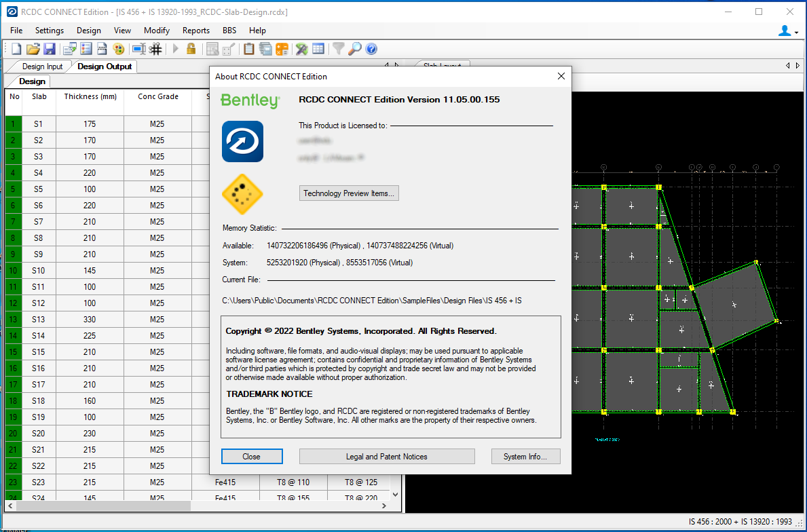Click the white document page toolbar icon
Screen dimensions: 807x532
102,49
